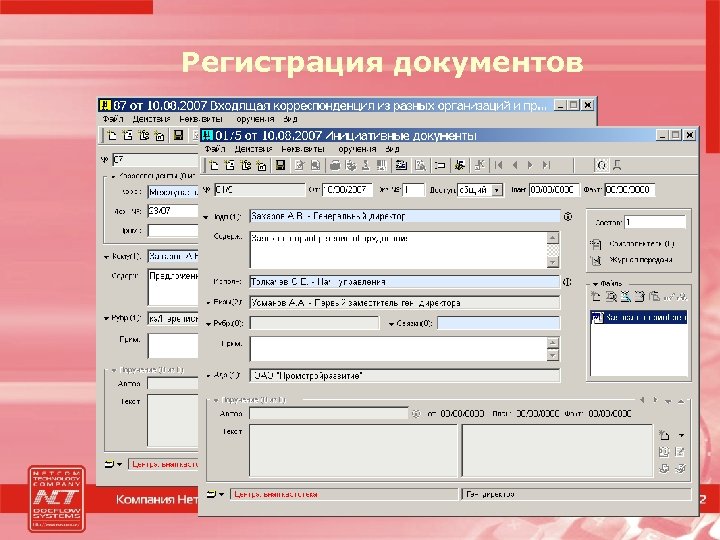Expand the Виза field arrow
Screen dimensions: 720x540
click(209, 303)
